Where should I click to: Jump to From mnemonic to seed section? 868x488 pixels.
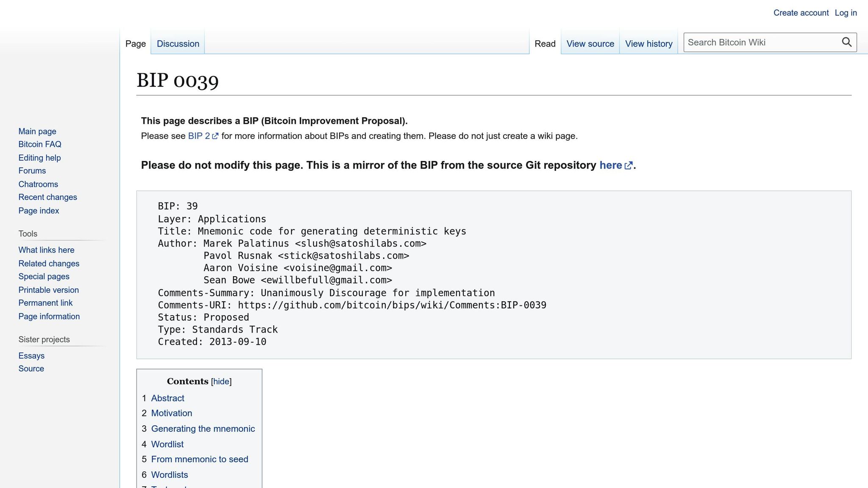coord(200,459)
